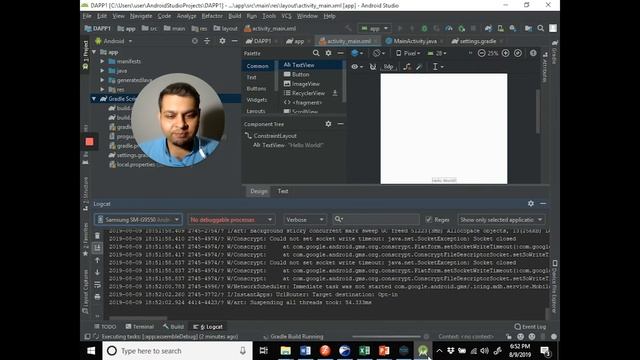
Task: Open the Terminal tool window
Action: (140, 327)
